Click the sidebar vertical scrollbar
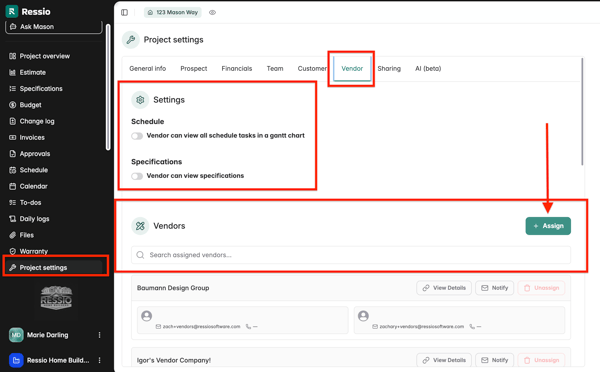 click(x=108, y=87)
